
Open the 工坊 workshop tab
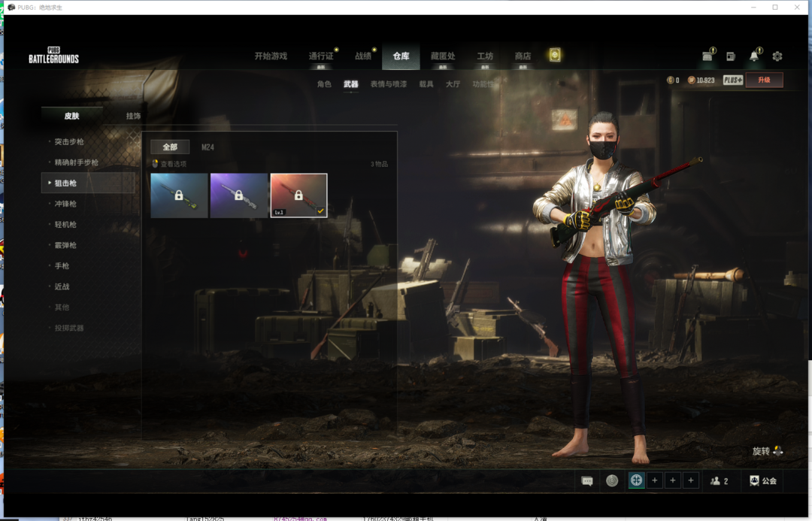coord(485,56)
